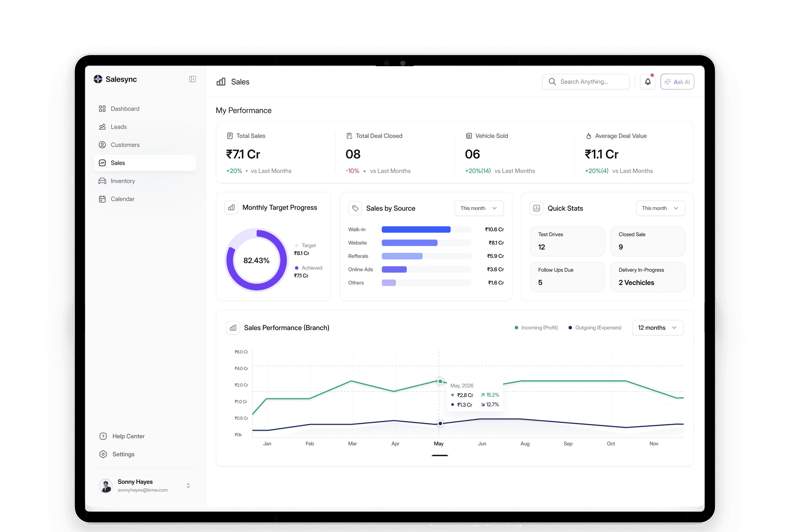
Task: Click the Average Deal Value flame icon
Action: coord(589,136)
